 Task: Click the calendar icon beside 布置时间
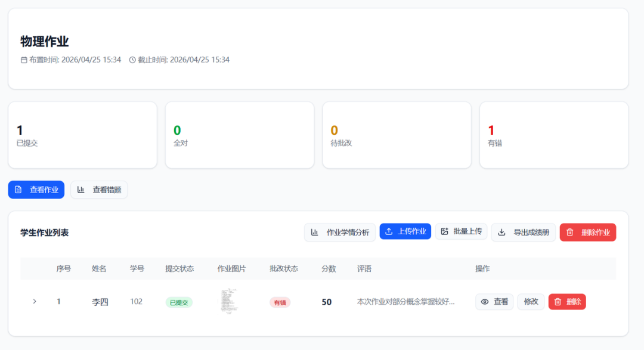click(x=24, y=60)
